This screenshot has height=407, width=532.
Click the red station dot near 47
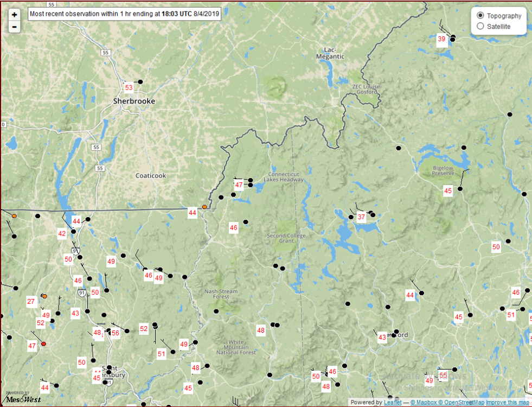point(44,344)
